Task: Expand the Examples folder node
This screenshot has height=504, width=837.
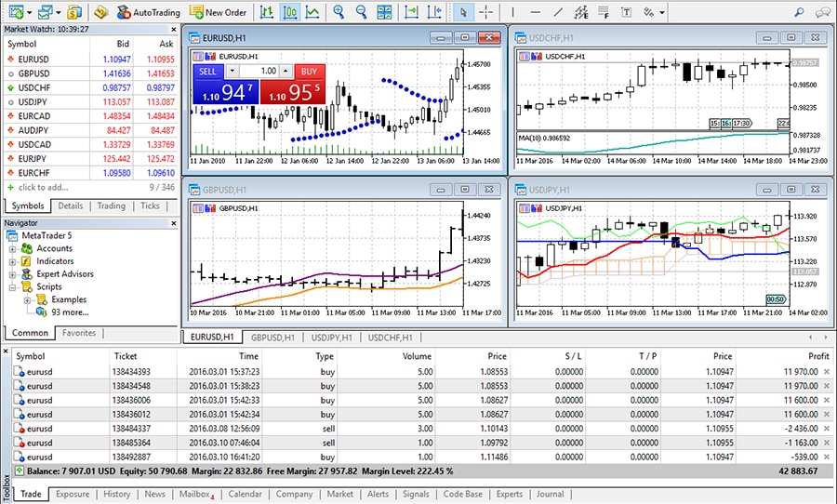Action: [x=27, y=300]
